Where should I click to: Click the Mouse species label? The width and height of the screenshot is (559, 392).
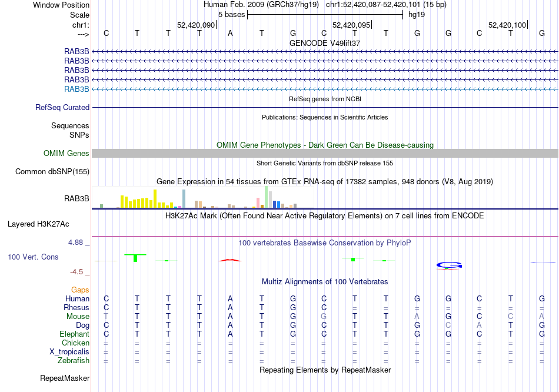(78, 317)
